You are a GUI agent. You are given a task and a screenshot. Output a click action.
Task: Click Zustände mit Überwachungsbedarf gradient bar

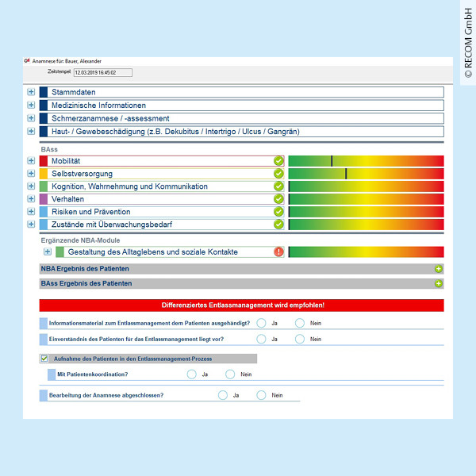[366, 225]
